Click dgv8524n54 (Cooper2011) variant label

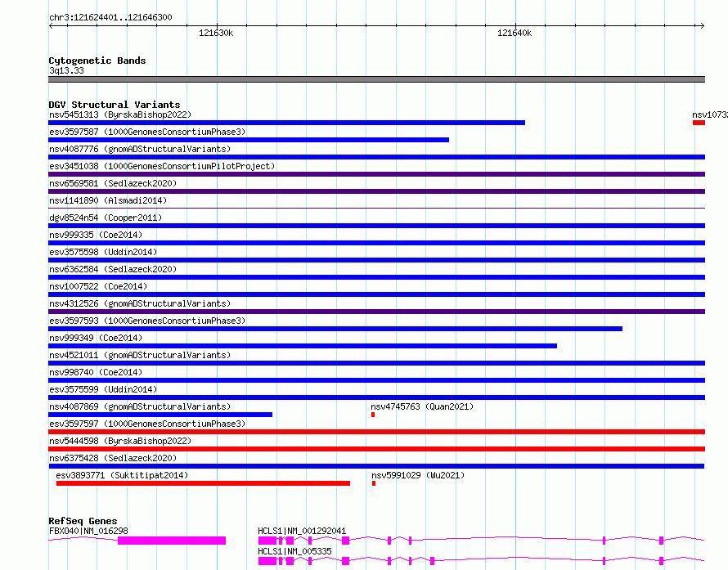pos(106,218)
